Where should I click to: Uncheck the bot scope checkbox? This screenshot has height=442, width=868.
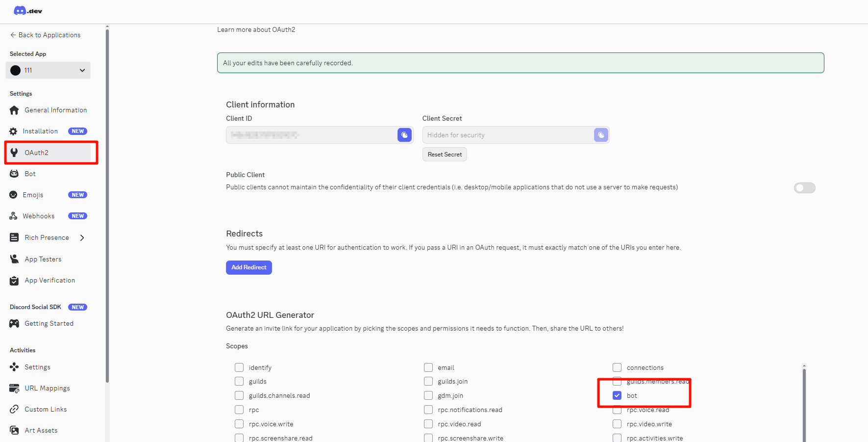point(617,395)
